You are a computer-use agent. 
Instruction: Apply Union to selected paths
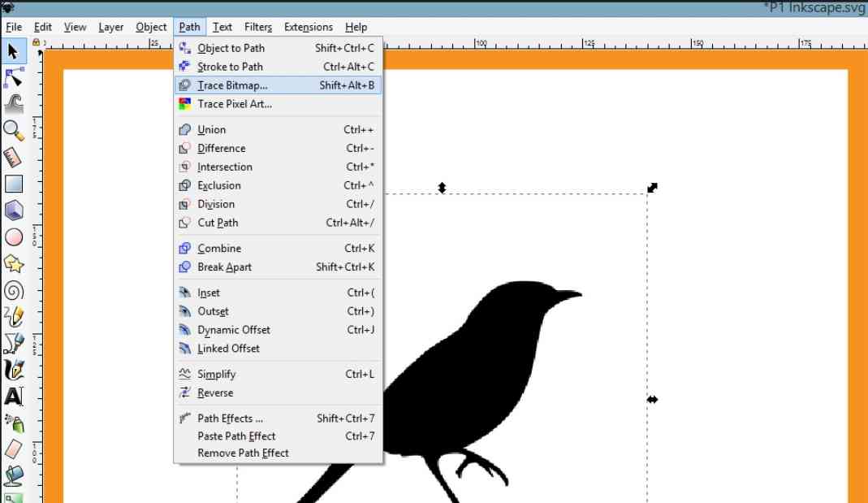coord(210,129)
